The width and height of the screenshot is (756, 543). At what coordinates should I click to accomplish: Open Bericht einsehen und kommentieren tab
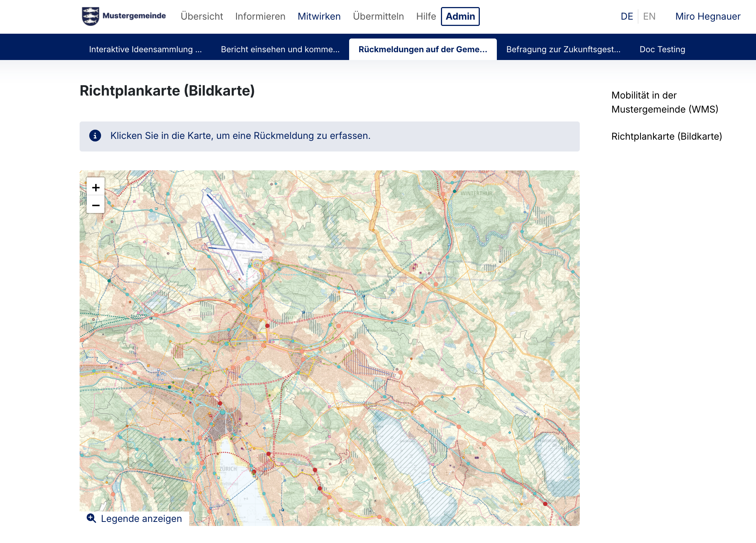tap(280, 49)
